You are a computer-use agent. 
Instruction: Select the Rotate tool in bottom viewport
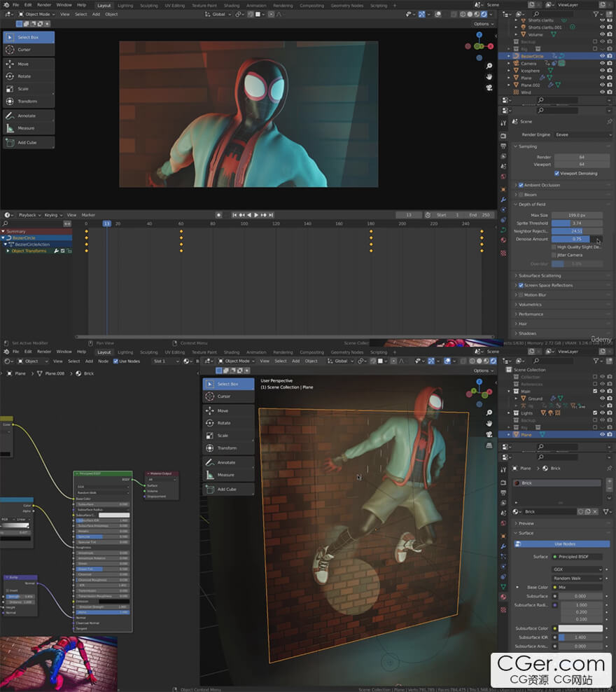click(228, 423)
